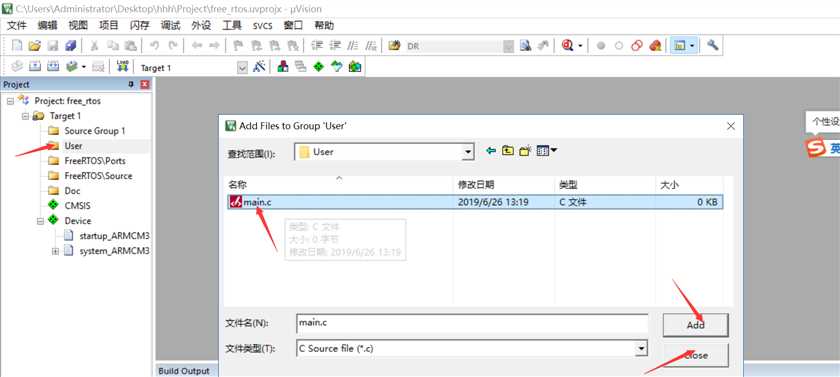The image size is (840, 377).
Task: Open the file type dropdown
Action: point(641,349)
